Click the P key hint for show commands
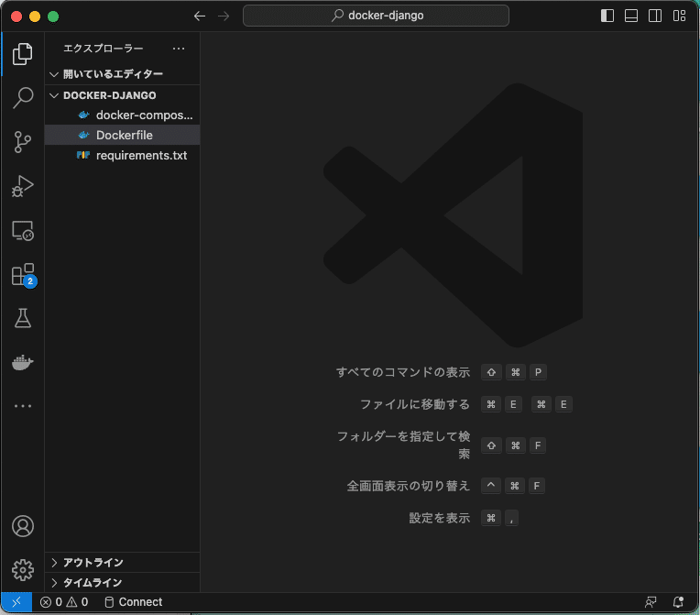Screen dimensions: 700x615 (x=538, y=372)
